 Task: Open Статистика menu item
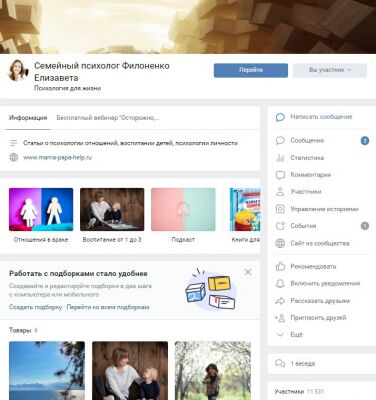pos(307,158)
